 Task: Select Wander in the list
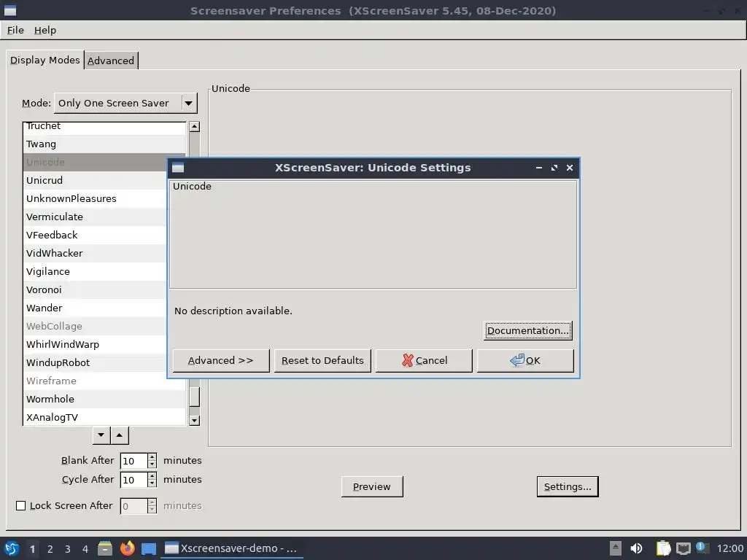tap(96, 308)
